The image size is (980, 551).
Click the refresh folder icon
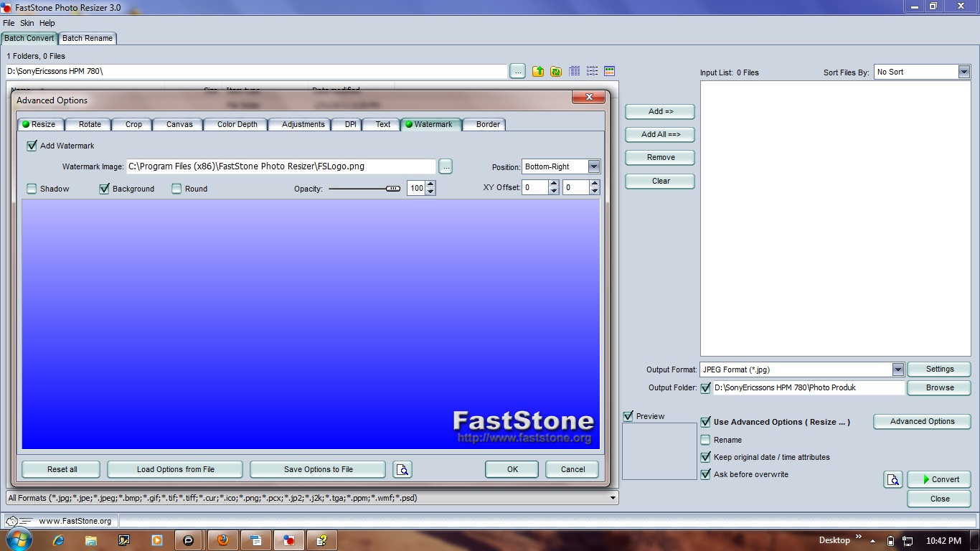click(556, 71)
